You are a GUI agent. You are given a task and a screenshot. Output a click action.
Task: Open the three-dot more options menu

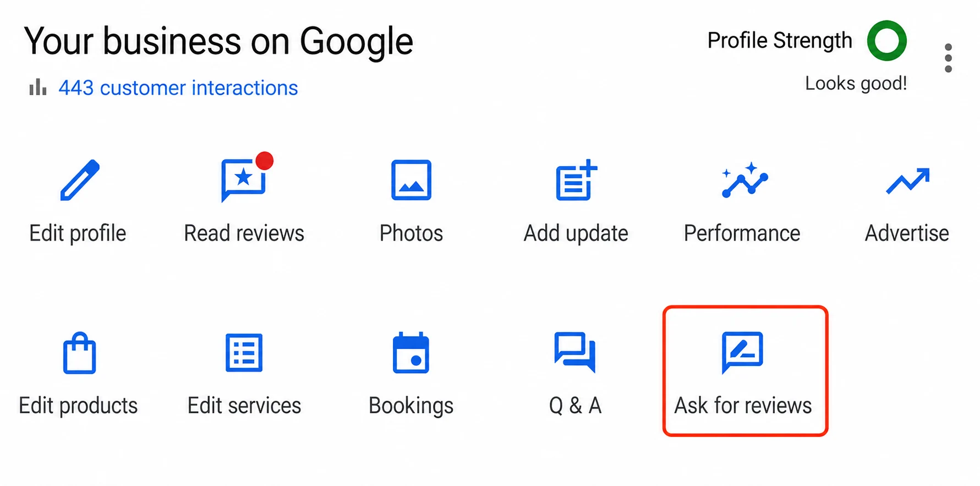coord(948,58)
